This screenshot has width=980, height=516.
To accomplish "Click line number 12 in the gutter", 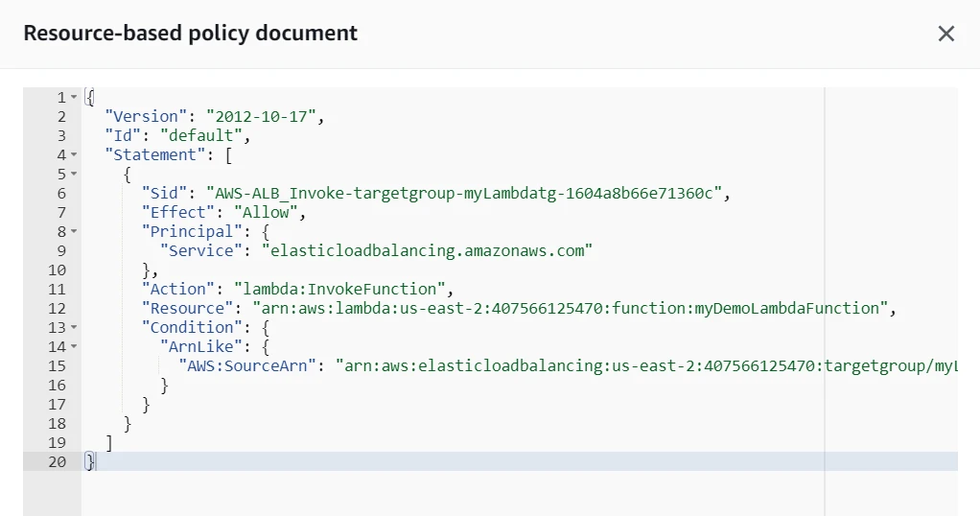I will coord(57,309).
